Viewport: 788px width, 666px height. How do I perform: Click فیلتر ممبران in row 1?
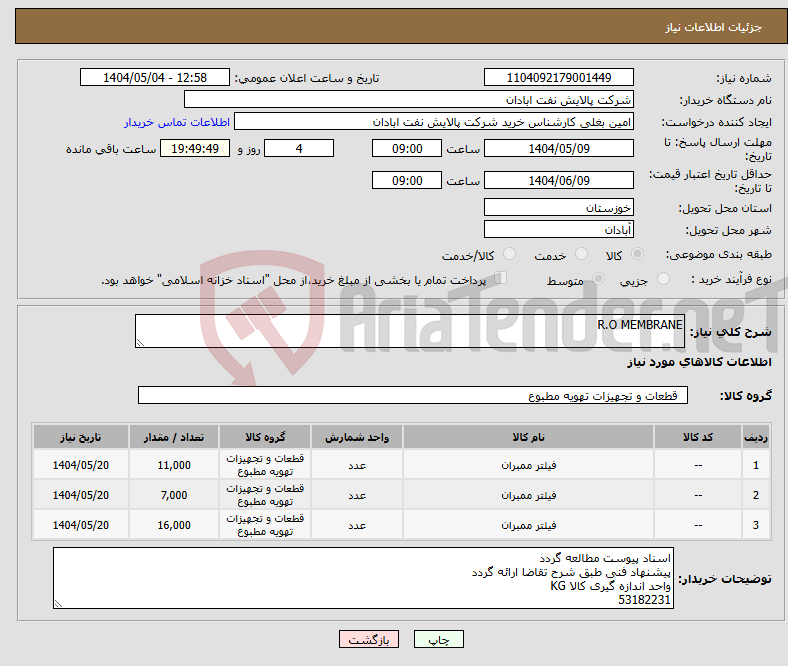click(x=528, y=465)
